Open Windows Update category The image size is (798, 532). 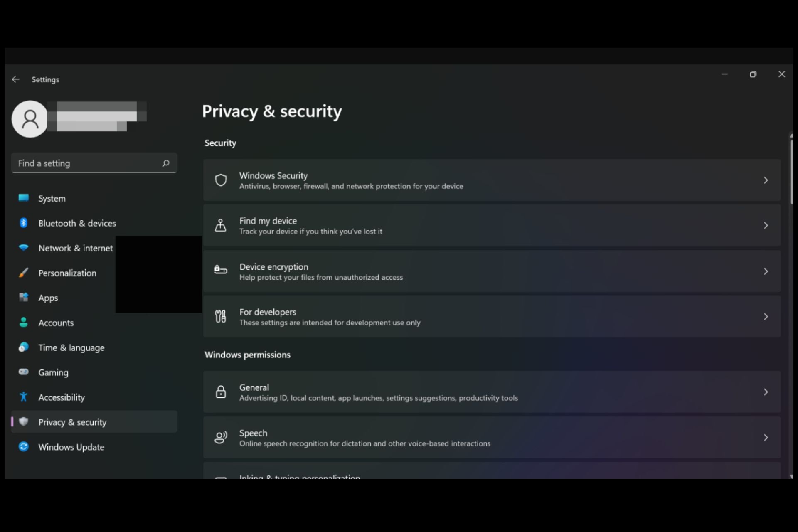click(94, 447)
